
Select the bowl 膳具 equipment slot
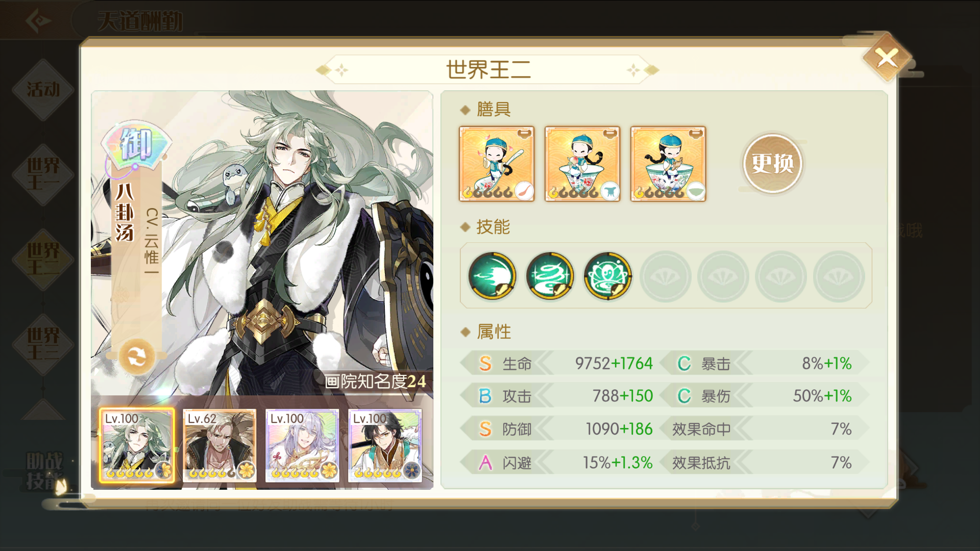668,164
